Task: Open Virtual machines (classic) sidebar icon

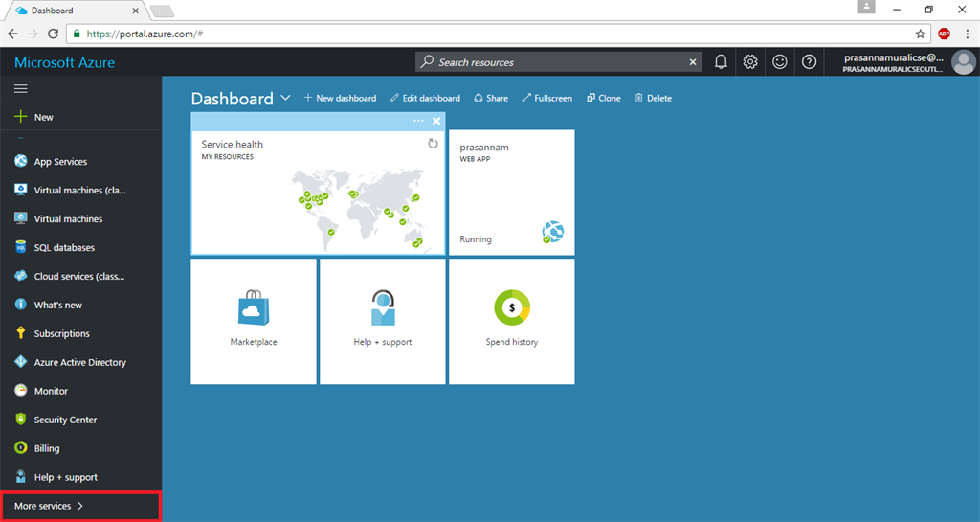Action: point(21,190)
